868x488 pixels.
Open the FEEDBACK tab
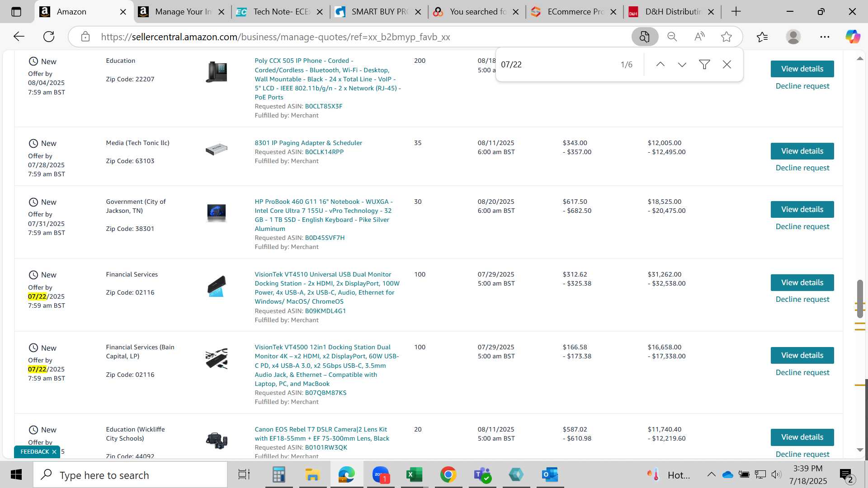(35, 452)
